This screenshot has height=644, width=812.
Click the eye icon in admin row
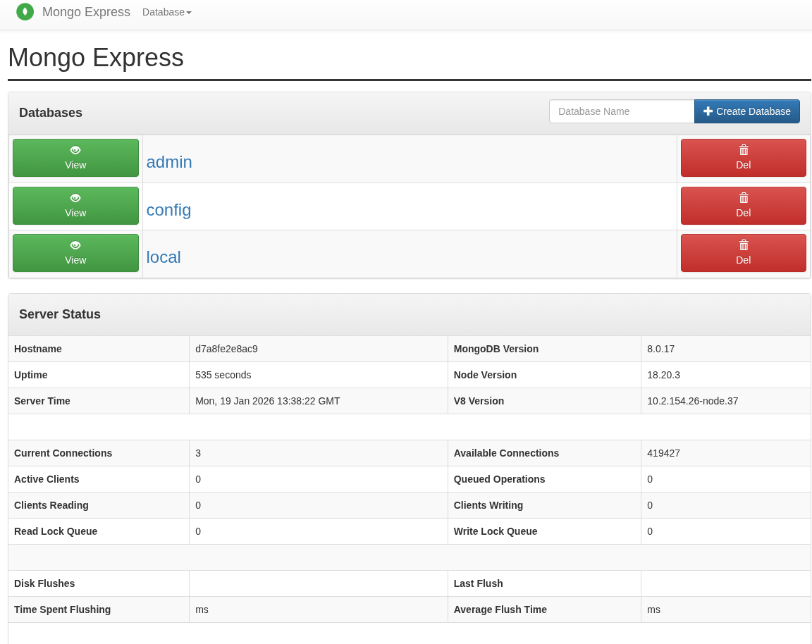coord(75,150)
